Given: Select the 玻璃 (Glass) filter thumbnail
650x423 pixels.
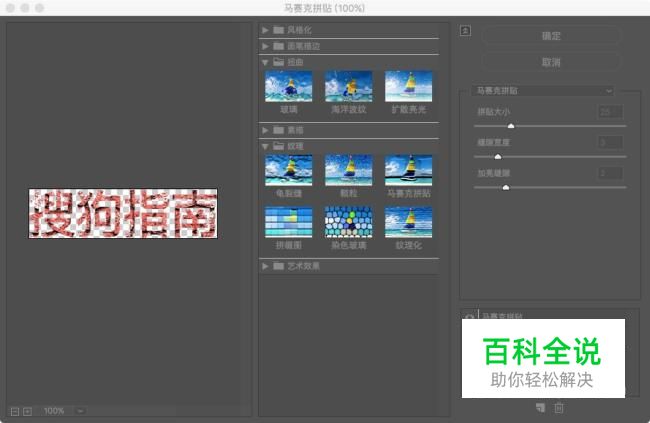Looking at the screenshot, I should (289, 86).
